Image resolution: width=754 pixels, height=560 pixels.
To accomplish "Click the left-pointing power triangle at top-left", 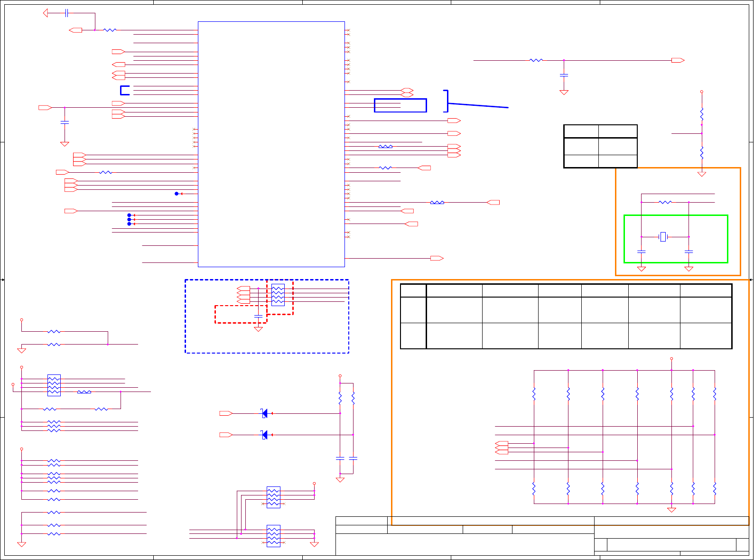I will pos(46,13).
